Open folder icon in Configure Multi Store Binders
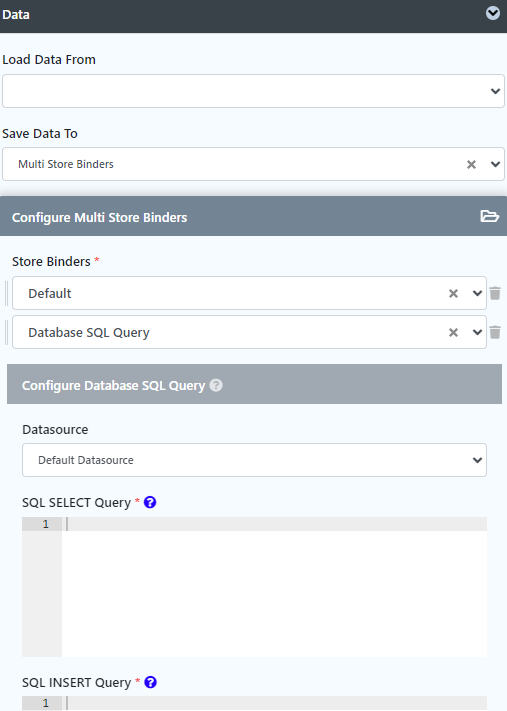The width and height of the screenshot is (507, 711). tap(489, 216)
